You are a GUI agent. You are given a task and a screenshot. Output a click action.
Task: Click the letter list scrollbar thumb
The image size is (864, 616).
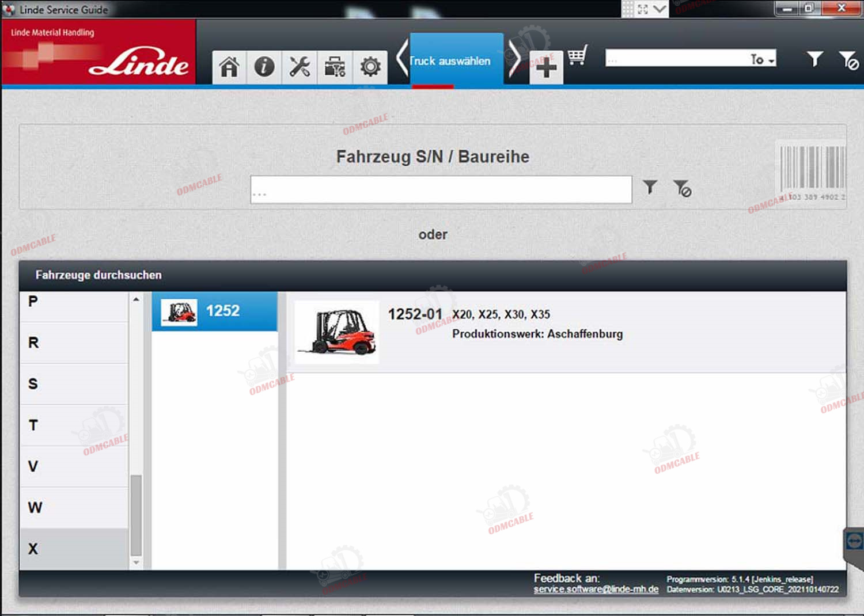(x=136, y=515)
